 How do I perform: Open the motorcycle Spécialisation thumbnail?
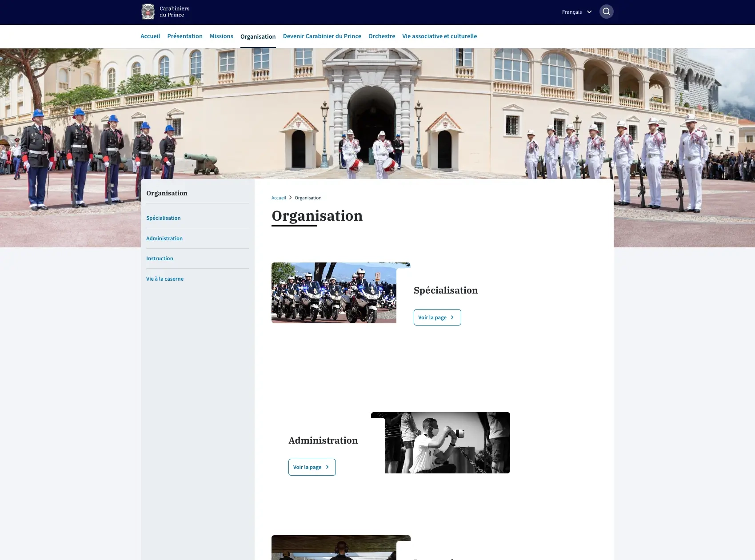[x=334, y=293]
